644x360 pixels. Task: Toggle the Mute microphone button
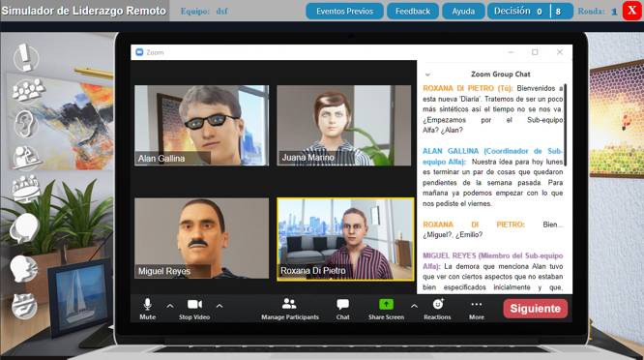pos(147,309)
